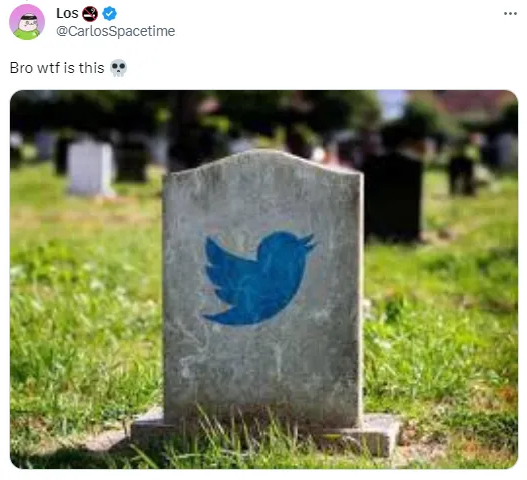
Task: Click the stone base slab under the tombstone
Action: click(266, 434)
